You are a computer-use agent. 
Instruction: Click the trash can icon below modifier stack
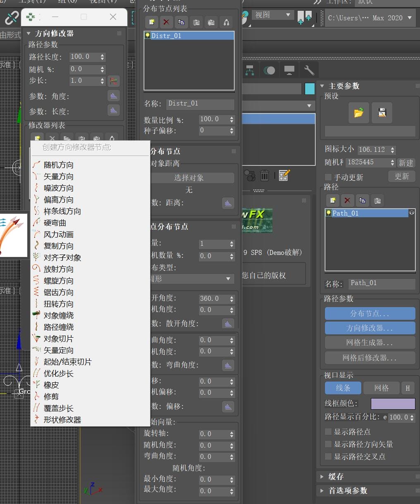click(x=265, y=175)
